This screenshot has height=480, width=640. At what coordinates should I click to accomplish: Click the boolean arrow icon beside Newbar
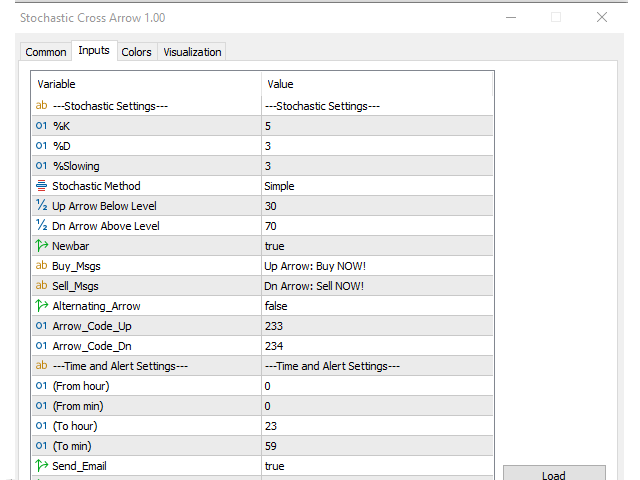point(41,246)
